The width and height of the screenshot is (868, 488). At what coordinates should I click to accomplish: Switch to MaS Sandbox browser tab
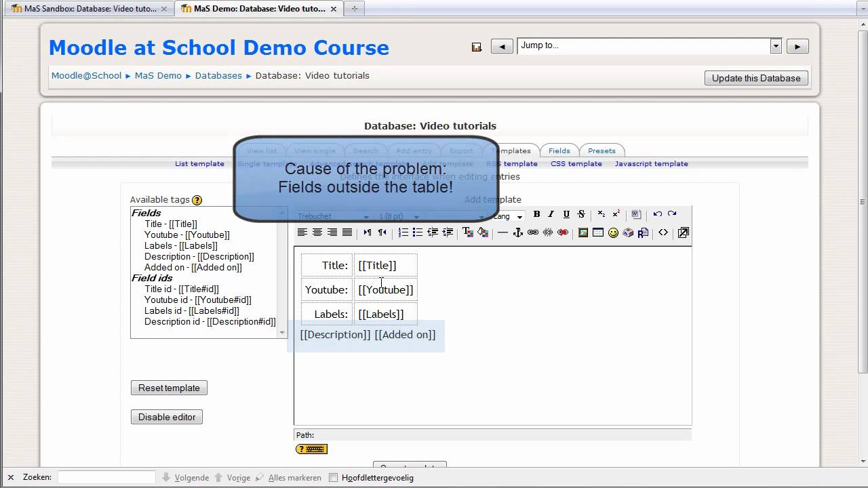point(89,9)
